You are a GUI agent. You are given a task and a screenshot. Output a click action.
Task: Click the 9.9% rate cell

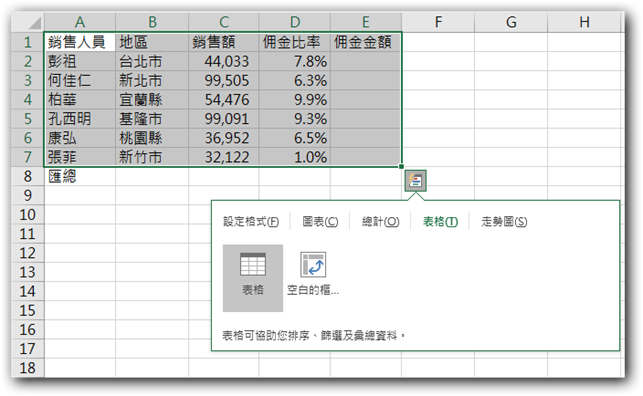(x=295, y=100)
